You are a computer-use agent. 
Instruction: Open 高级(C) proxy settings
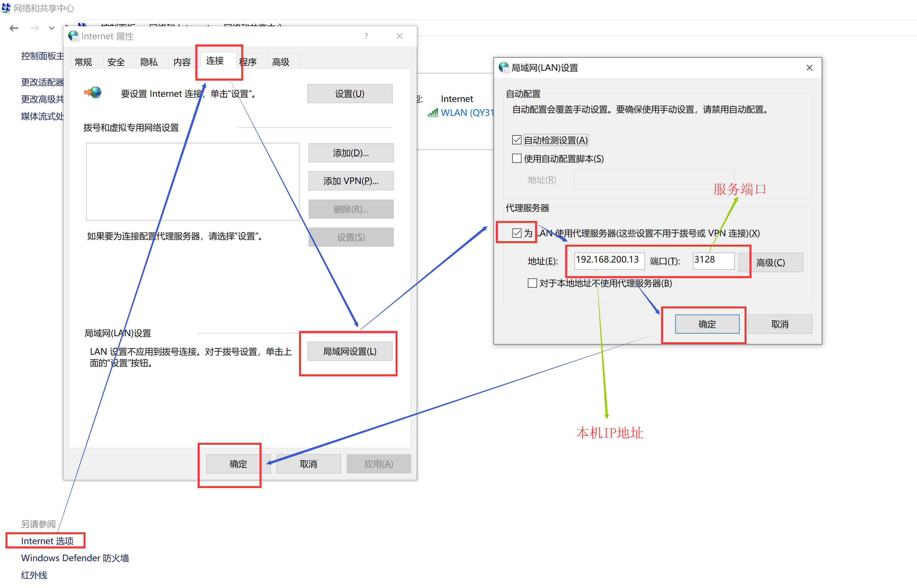(x=771, y=263)
